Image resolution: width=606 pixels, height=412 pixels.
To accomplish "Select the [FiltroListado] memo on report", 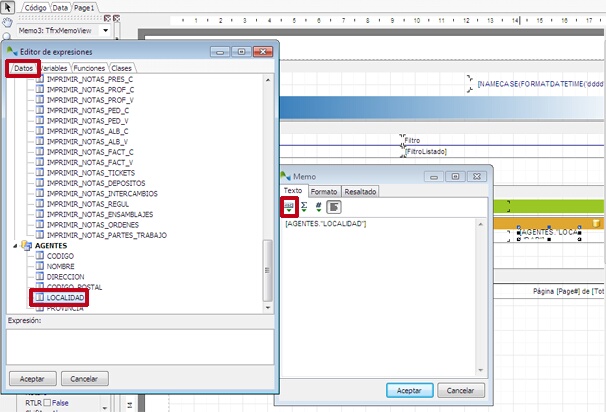I will coord(426,152).
